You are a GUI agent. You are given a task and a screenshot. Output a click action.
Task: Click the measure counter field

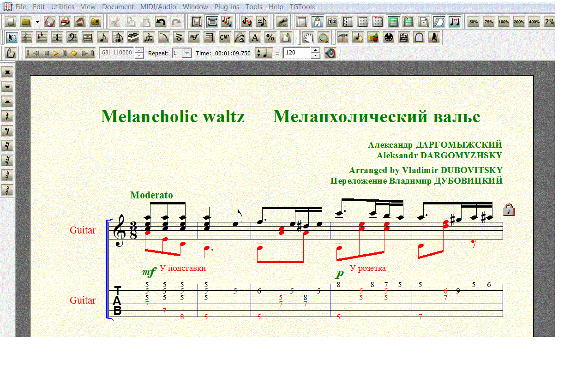point(117,53)
